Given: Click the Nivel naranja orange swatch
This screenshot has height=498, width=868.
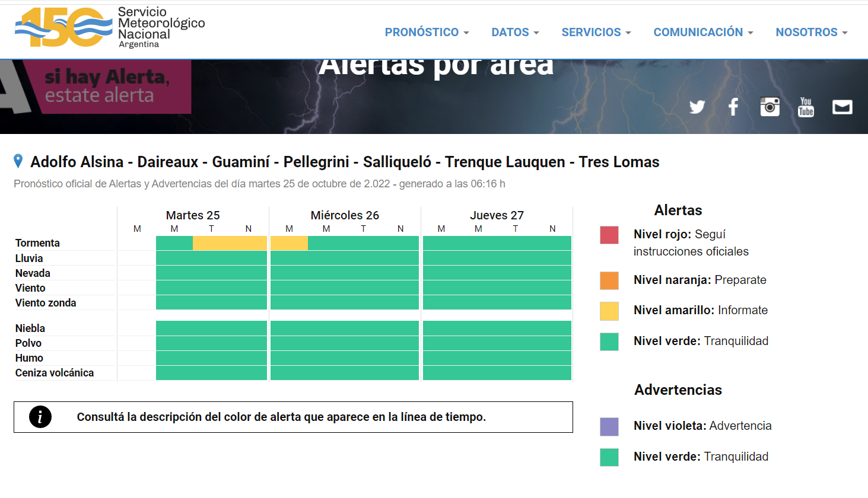Looking at the screenshot, I should (609, 280).
